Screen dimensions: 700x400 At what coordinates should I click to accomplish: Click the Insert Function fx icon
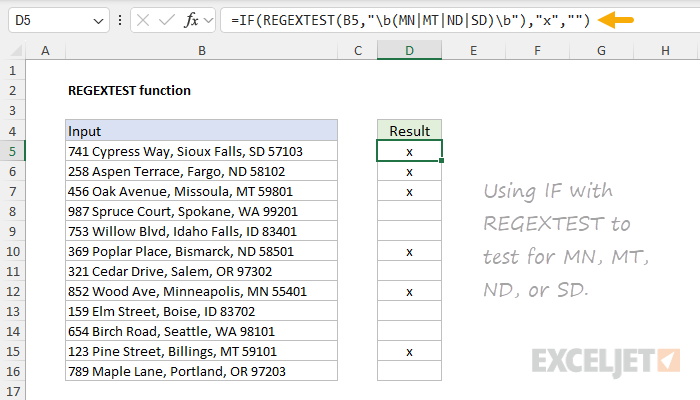pyautogui.click(x=191, y=20)
